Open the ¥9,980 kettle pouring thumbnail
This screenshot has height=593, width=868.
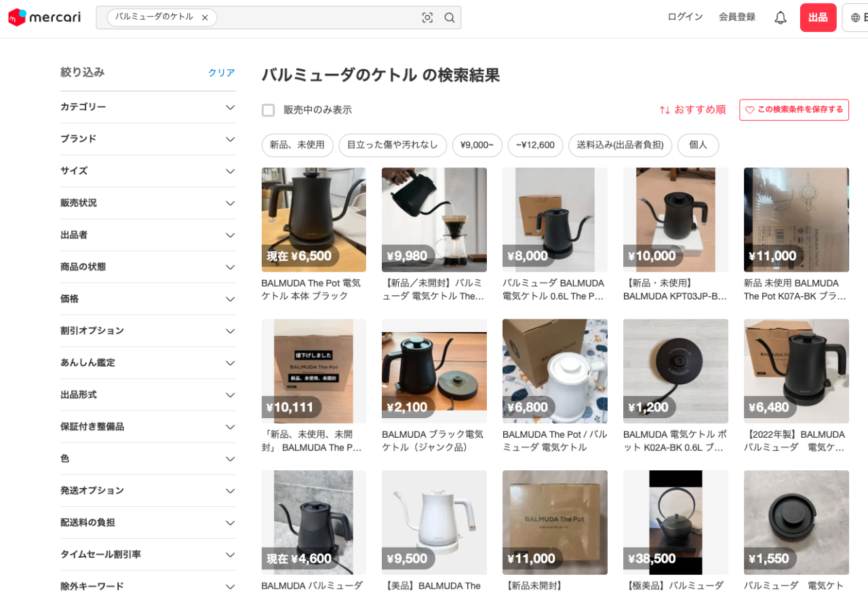(x=434, y=220)
